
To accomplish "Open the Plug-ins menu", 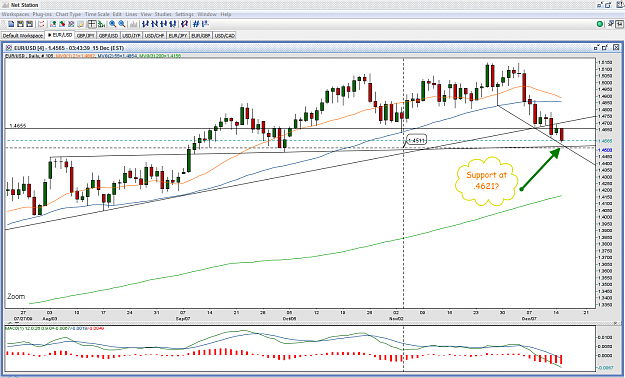I will point(43,14).
